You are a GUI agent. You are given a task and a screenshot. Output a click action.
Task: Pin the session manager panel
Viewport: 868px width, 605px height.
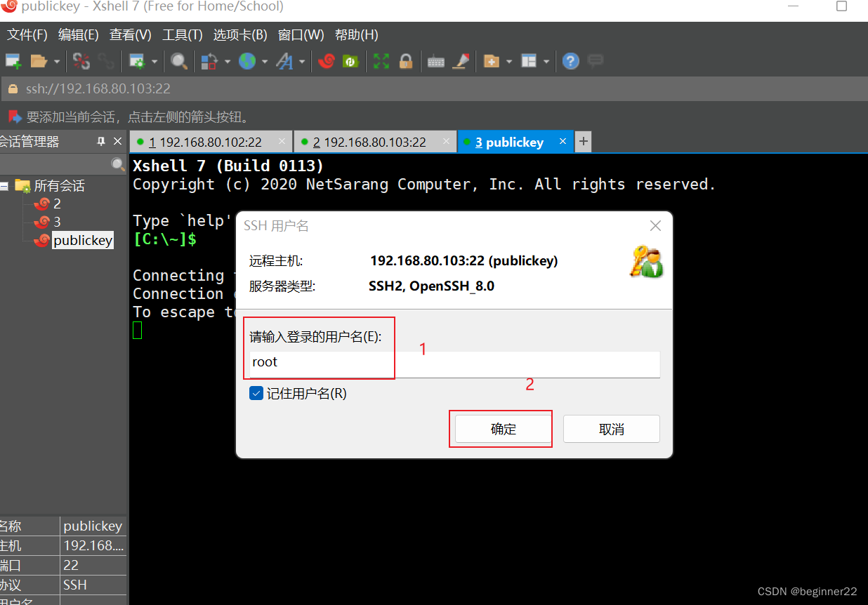101,142
